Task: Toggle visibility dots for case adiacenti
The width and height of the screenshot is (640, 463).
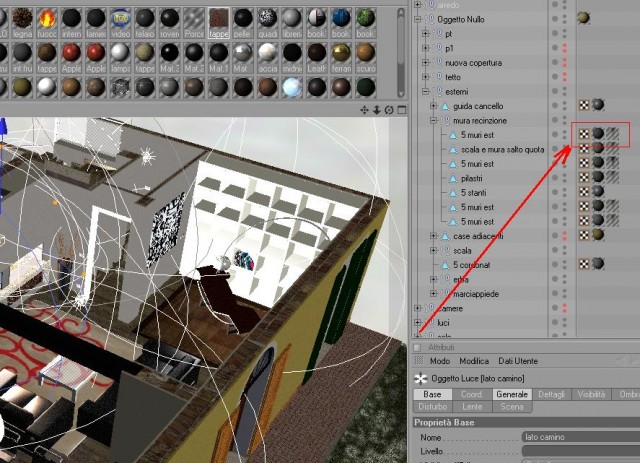Action: pos(564,236)
